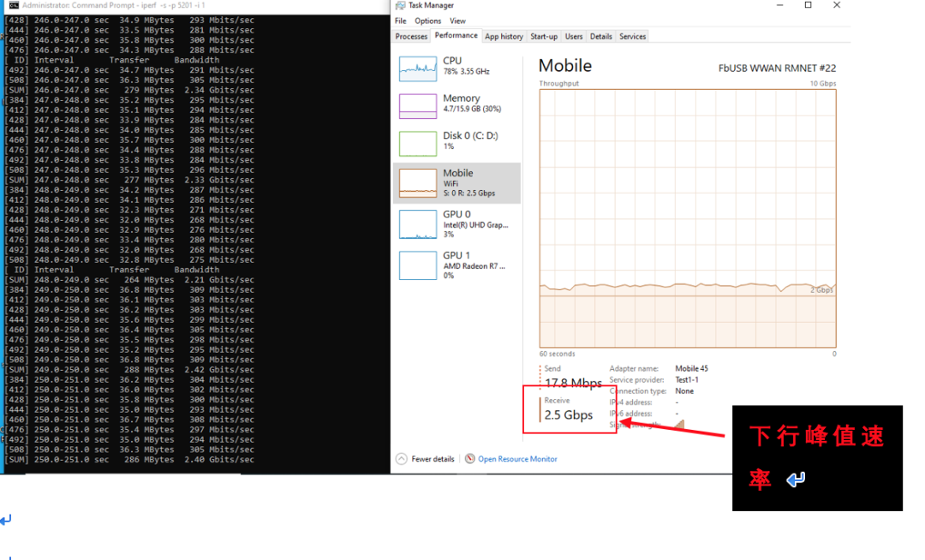
Task: Switch to the Services tab
Action: [x=632, y=37]
